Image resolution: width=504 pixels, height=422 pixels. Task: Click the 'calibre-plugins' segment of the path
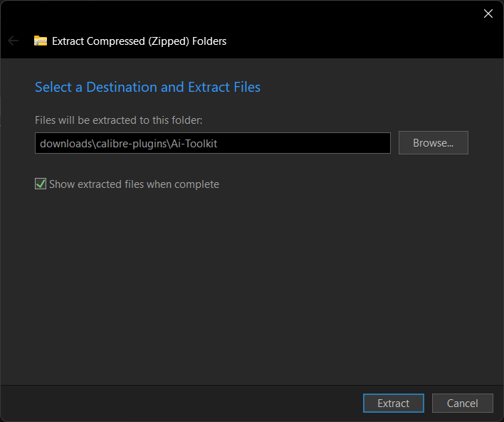[131, 143]
